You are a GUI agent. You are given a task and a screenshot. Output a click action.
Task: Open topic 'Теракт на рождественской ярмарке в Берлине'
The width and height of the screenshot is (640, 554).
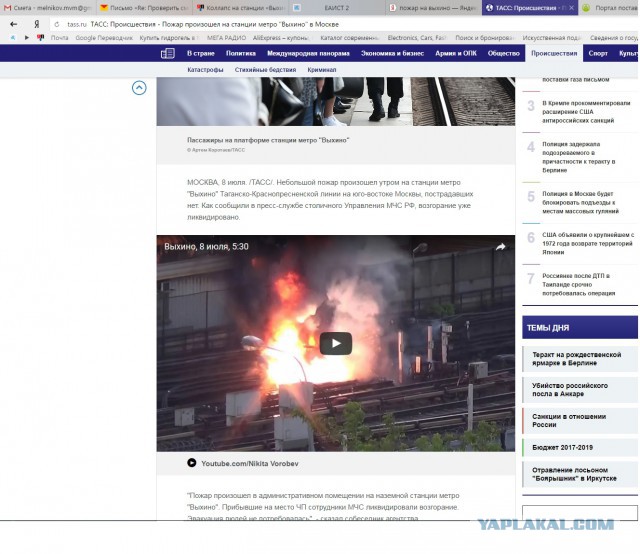pos(580,359)
